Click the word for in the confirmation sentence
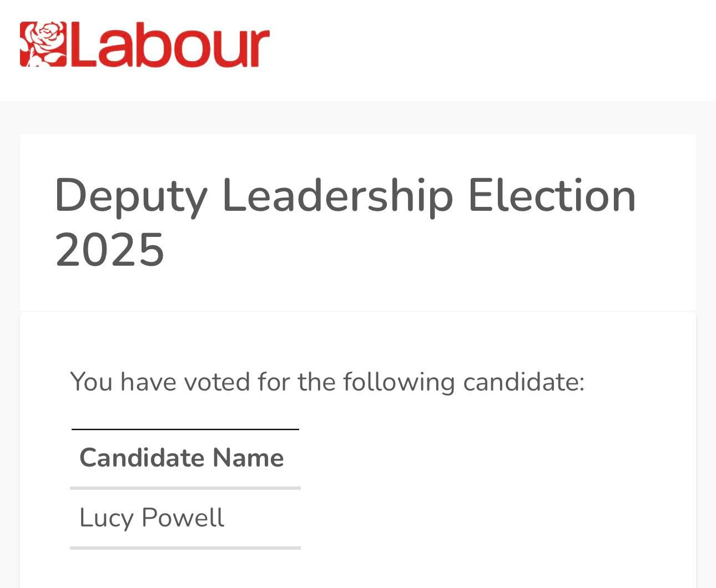Image resolution: width=716 pixels, height=588 pixels. coord(274,382)
